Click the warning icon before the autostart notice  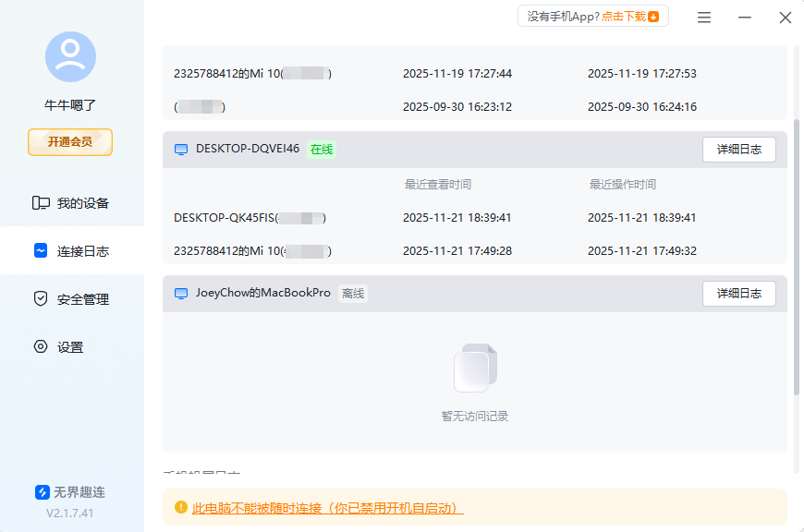pyautogui.click(x=177, y=507)
